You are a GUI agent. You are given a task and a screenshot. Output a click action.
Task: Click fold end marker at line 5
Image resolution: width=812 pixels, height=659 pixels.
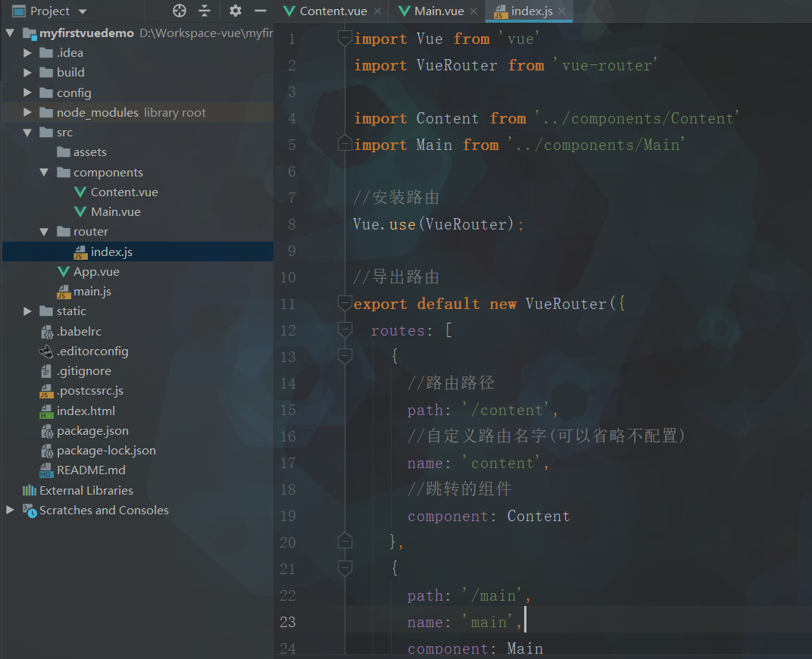345,143
